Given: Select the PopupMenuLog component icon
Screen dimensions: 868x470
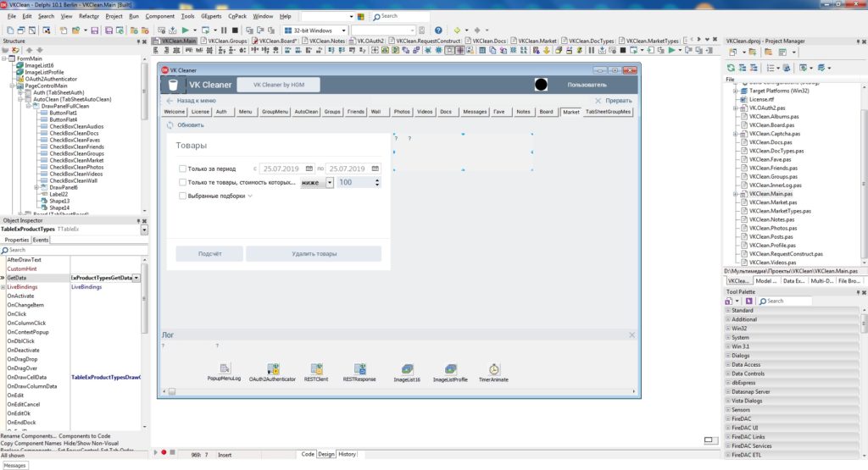Looking at the screenshot, I should [x=225, y=368].
